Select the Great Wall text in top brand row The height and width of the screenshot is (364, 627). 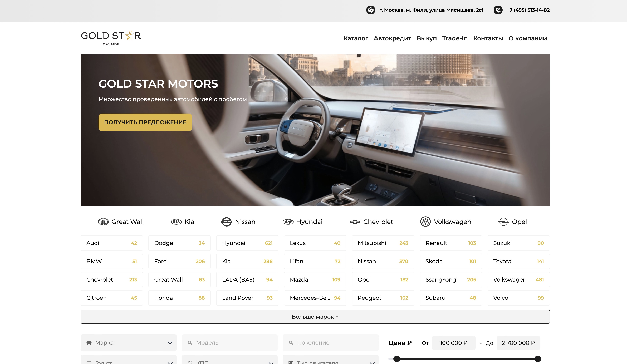tap(127, 222)
